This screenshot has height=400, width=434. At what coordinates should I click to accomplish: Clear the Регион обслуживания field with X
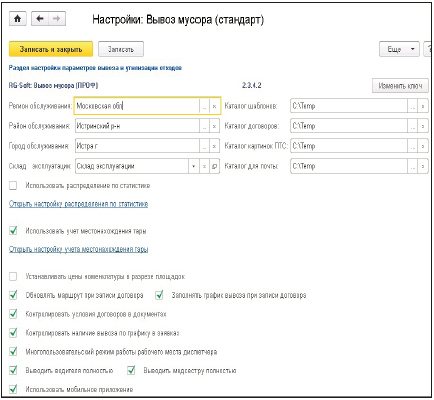coord(214,106)
